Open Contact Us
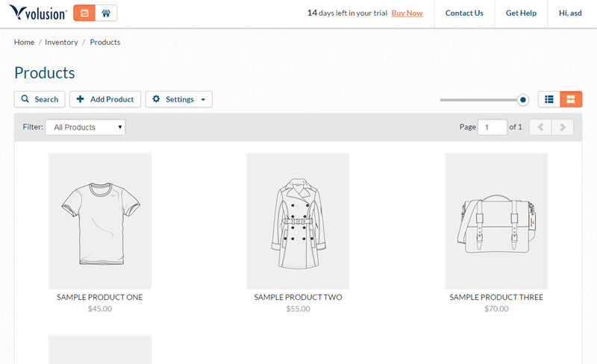597x364 pixels. pyautogui.click(x=464, y=13)
